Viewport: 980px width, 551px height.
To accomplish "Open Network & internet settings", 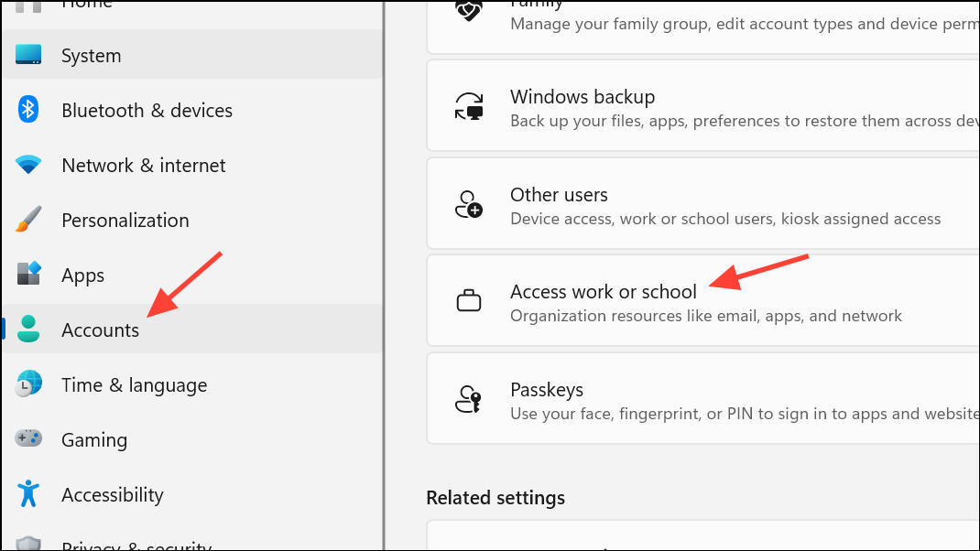I will coord(192,165).
